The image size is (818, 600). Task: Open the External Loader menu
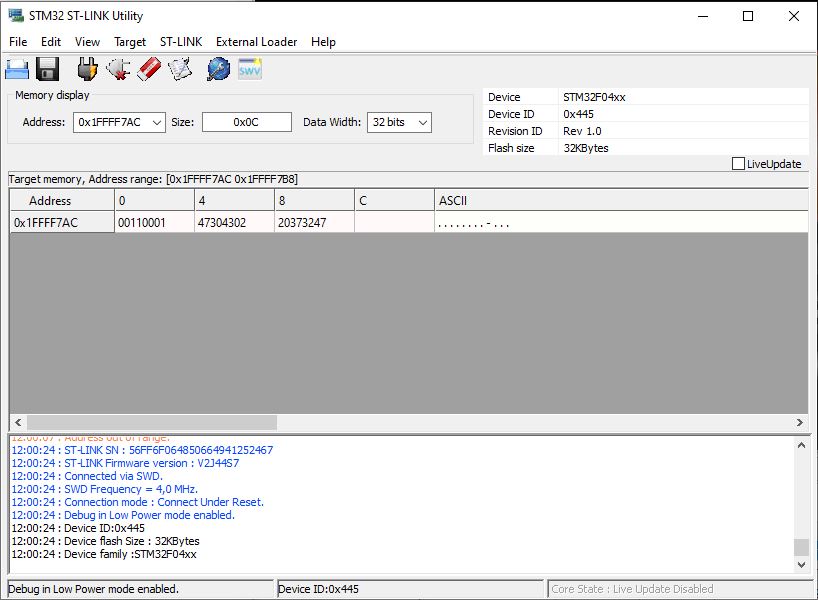pos(256,42)
